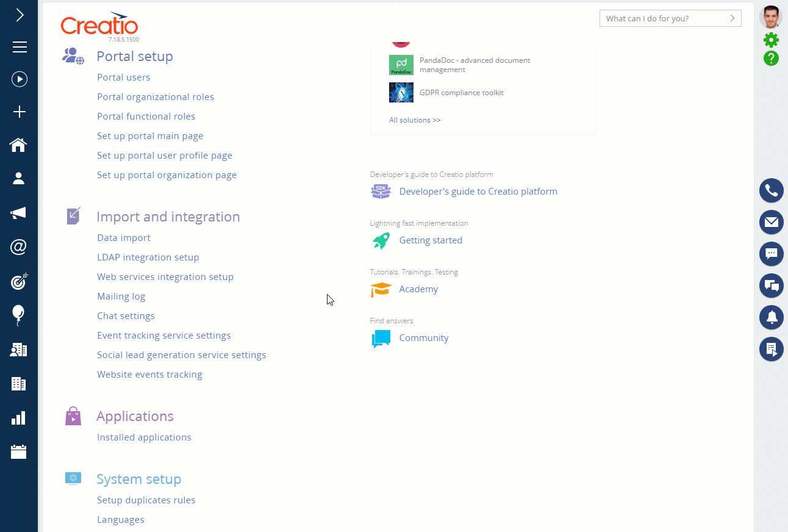
Task: Click the SDK box icon
Action: pos(381,192)
